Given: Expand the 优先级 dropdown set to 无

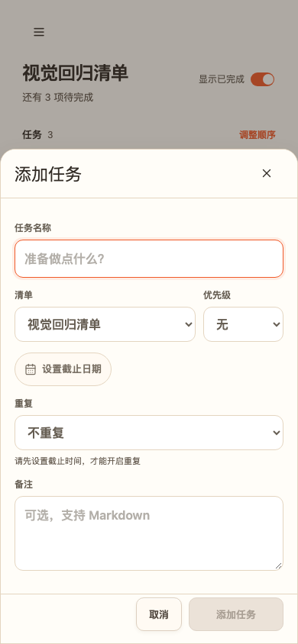Looking at the screenshot, I should pos(243,324).
